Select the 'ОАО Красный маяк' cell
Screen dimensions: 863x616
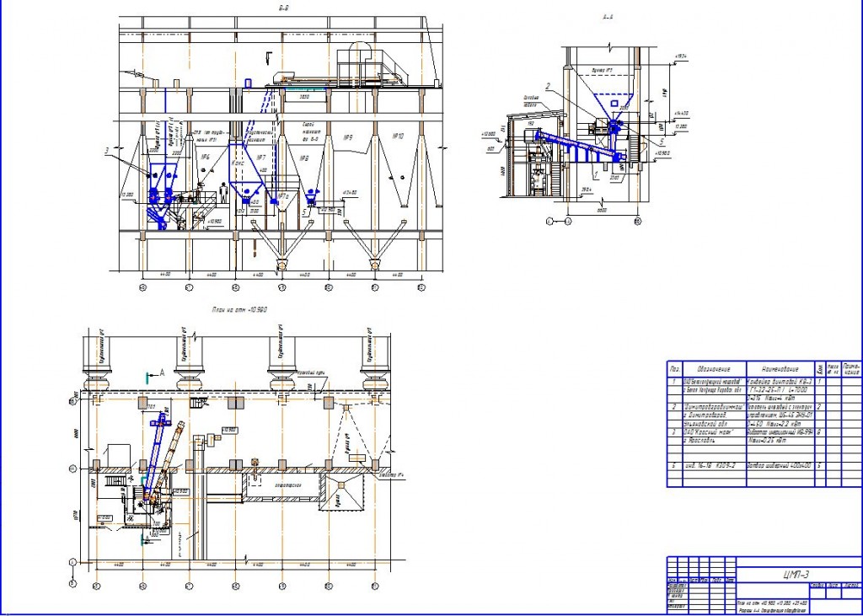(715, 432)
